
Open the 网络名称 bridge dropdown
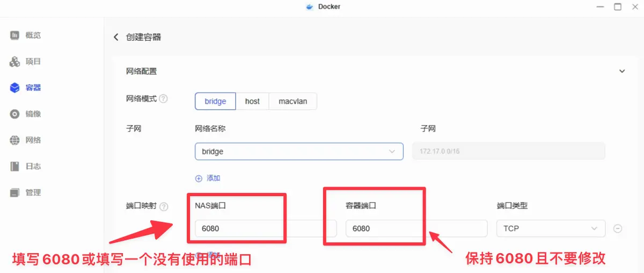pos(299,152)
